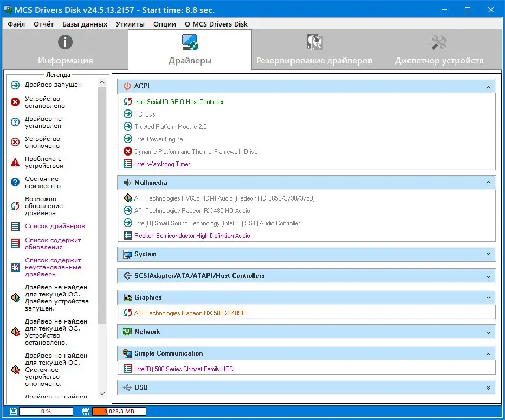
Task: Switch to Резервирование драйверов tab
Action: [314, 50]
